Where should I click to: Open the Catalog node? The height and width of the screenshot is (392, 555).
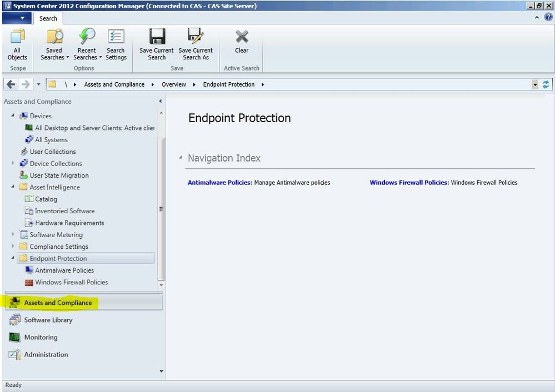tap(41, 199)
